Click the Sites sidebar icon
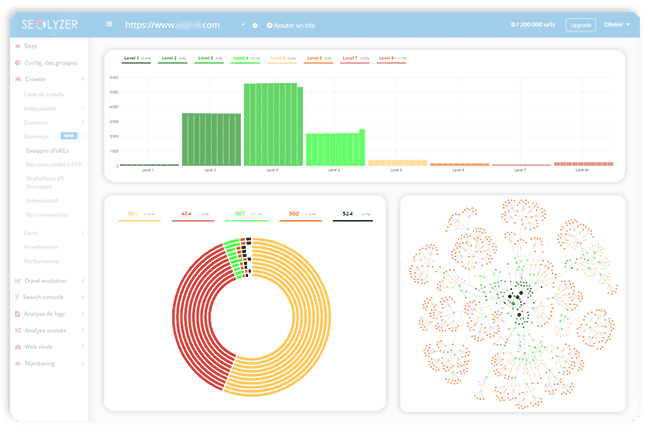 click(17, 46)
